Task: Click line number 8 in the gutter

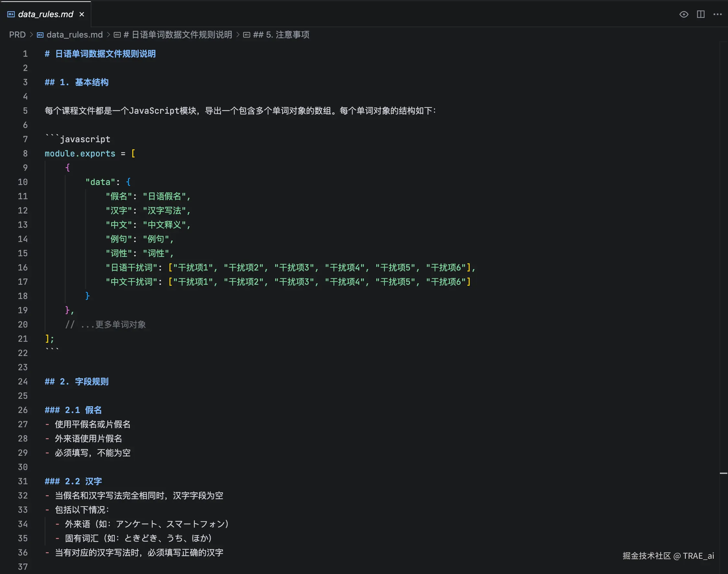Action: click(x=25, y=154)
